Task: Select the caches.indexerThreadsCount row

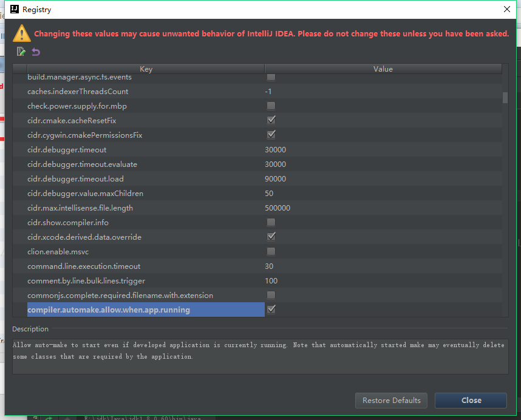Action: click(x=78, y=92)
